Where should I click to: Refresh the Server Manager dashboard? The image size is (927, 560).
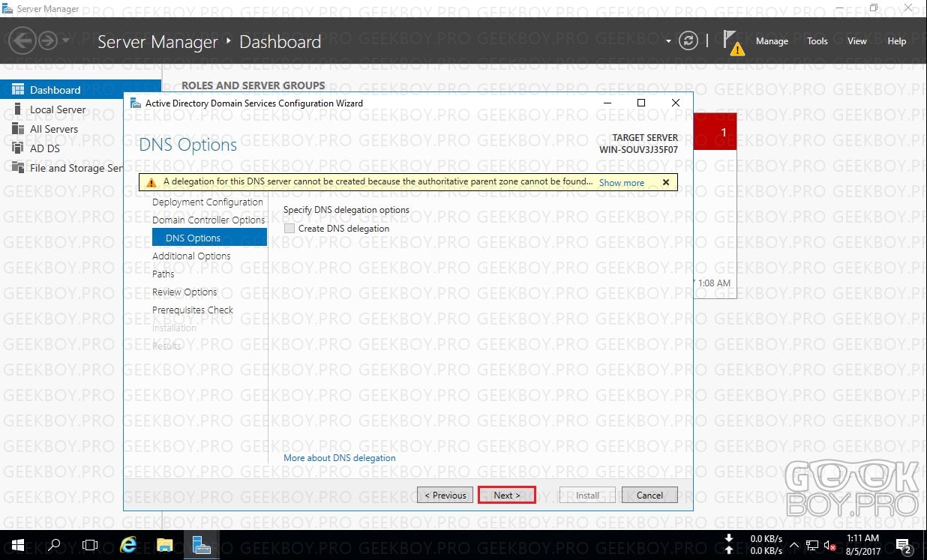click(x=688, y=41)
